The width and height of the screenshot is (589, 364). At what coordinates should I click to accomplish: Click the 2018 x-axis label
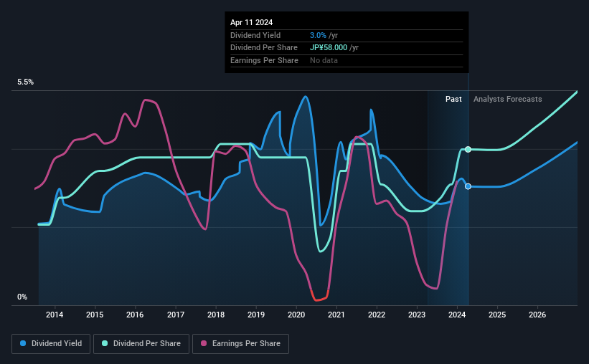216,315
